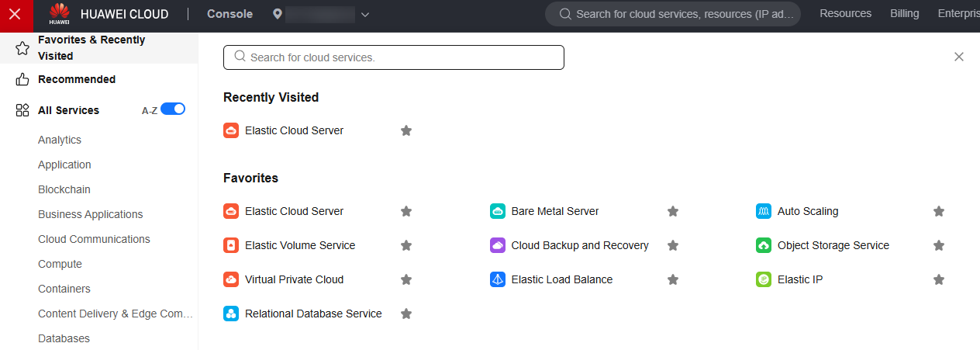Image resolution: width=980 pixels, height=350 pixels.
Task: Click the Bare Metal Server icon
Action: tap(498, 211)
